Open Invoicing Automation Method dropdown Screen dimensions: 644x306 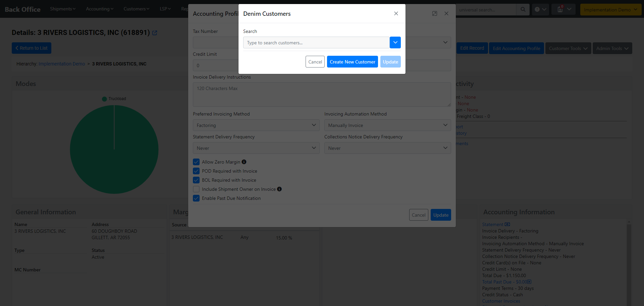(x=388, y=125)
